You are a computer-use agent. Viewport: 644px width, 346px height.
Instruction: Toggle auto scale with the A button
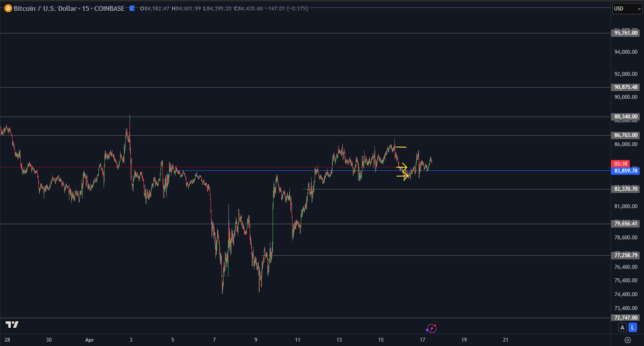[x=622, y=328]
